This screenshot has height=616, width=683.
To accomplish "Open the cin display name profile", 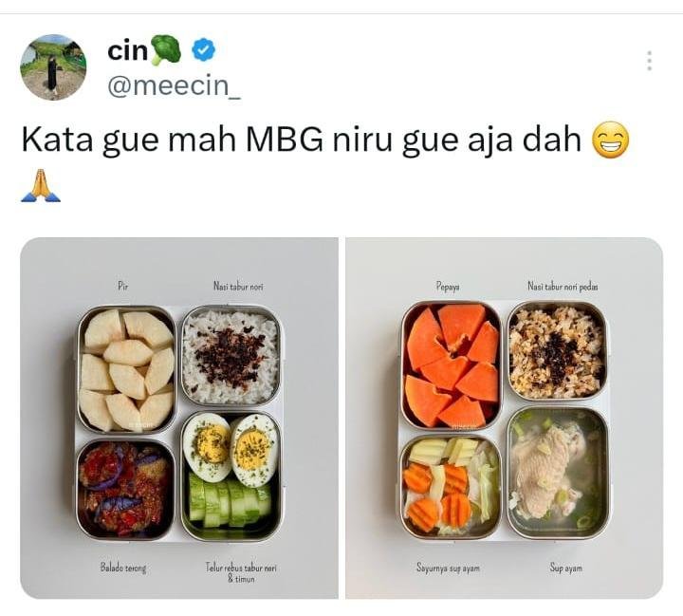I will click(128, 50).
